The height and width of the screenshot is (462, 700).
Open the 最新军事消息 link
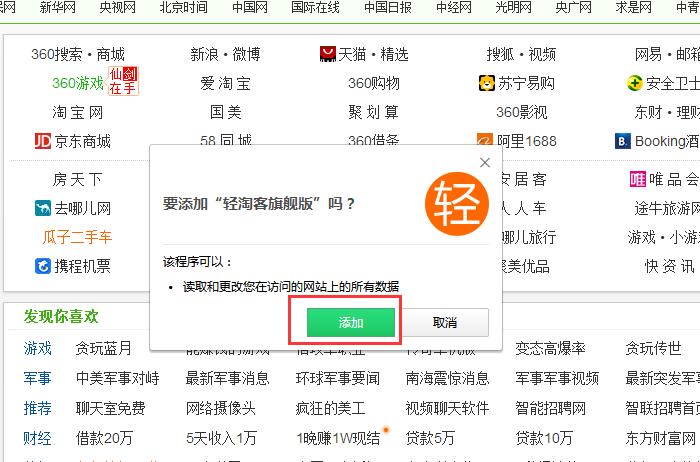(x=227, y=378)
